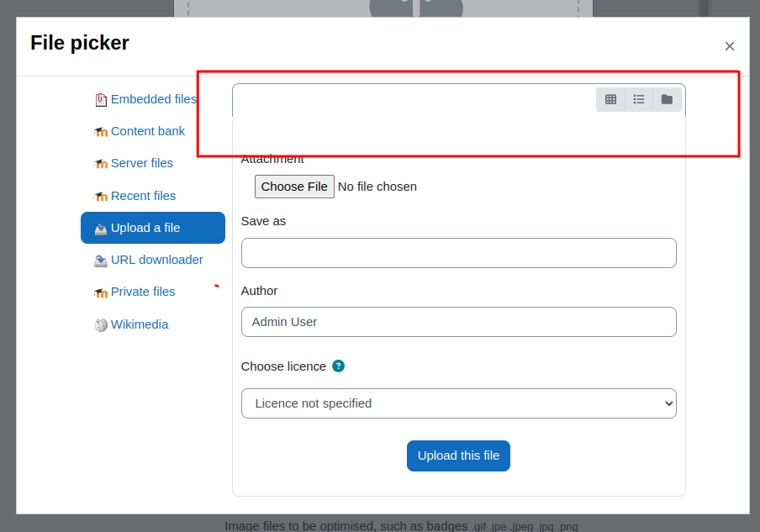Open Recent files repository

(x=144, y=196)
